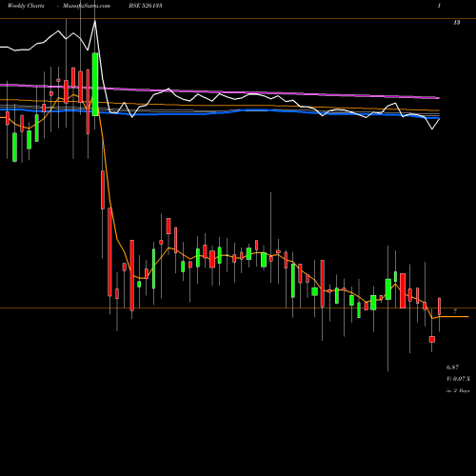The height and width of the screenshot is (476, 476).
Task: Click the 'in 2 Days' text
Action: [x=458, y=390]
